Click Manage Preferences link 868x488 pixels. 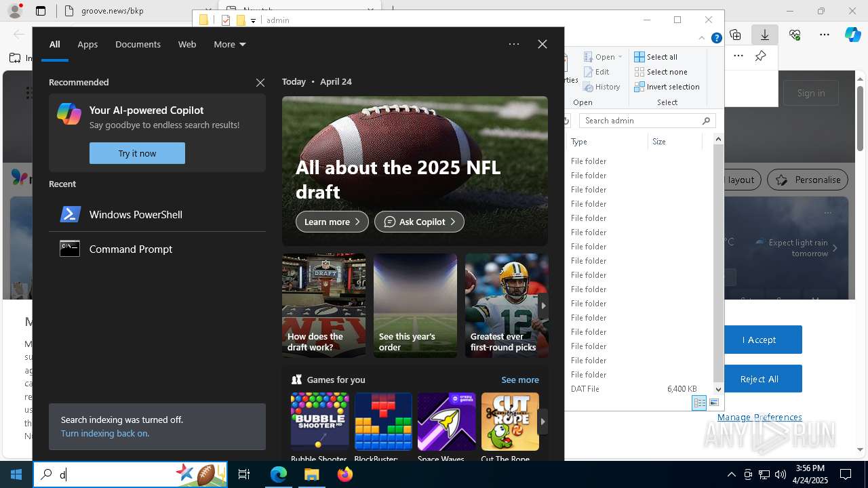pyautogui.click(x=759, y=417)
